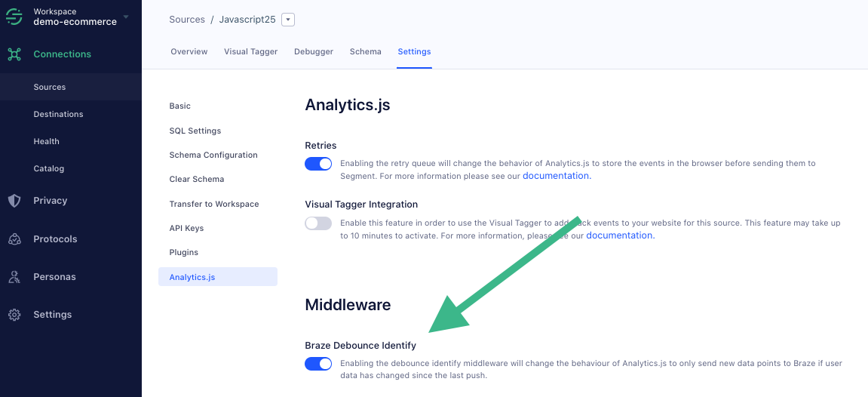Click the Privacy shield icon
868x397 pixels.
click(x=14, y=201)
